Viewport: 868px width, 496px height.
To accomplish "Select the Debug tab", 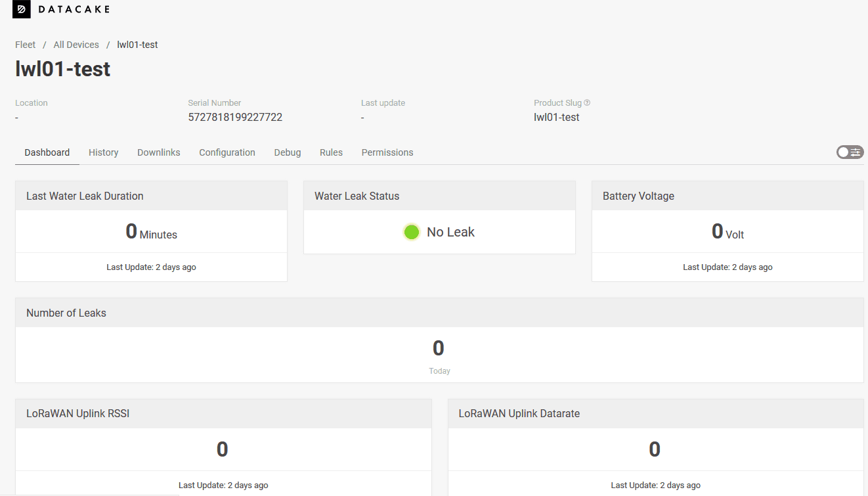I will 288,152.
